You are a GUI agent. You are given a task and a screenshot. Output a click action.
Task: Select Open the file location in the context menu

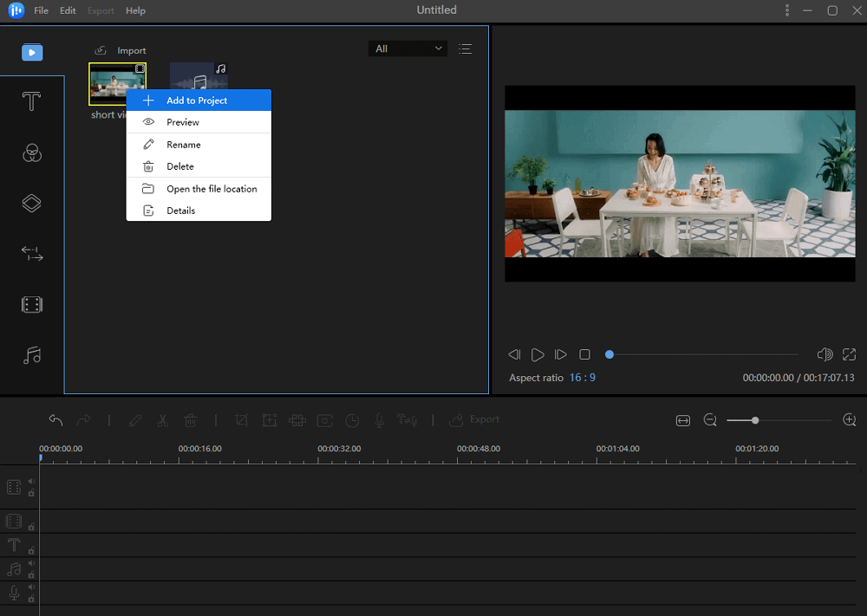click(x=212, y=189)
